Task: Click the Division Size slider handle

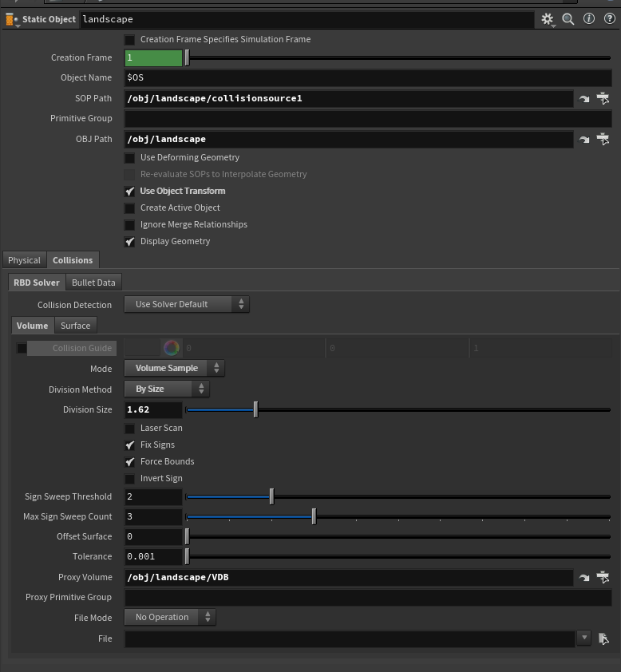Action: (x=256, y=409)
